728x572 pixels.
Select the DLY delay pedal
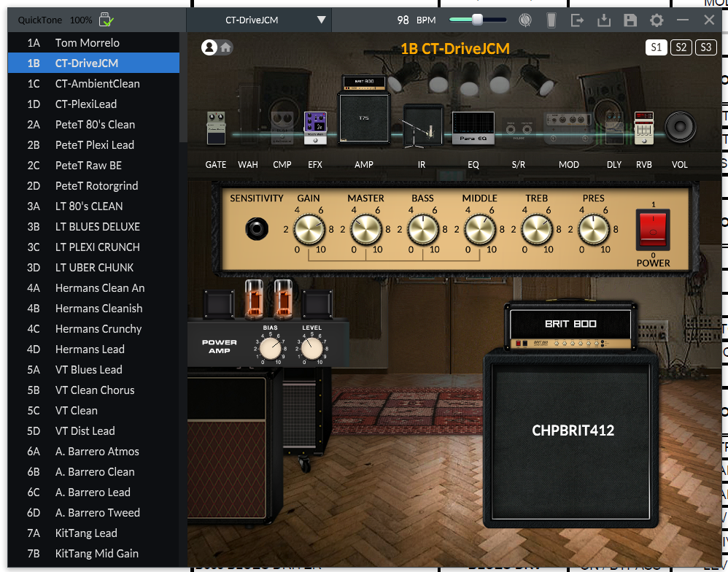614,128
